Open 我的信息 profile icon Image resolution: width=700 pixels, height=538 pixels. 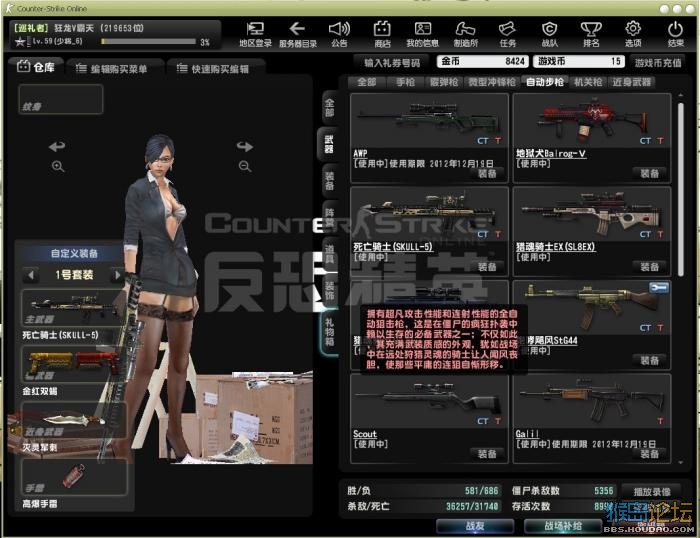tap(422, 34)
